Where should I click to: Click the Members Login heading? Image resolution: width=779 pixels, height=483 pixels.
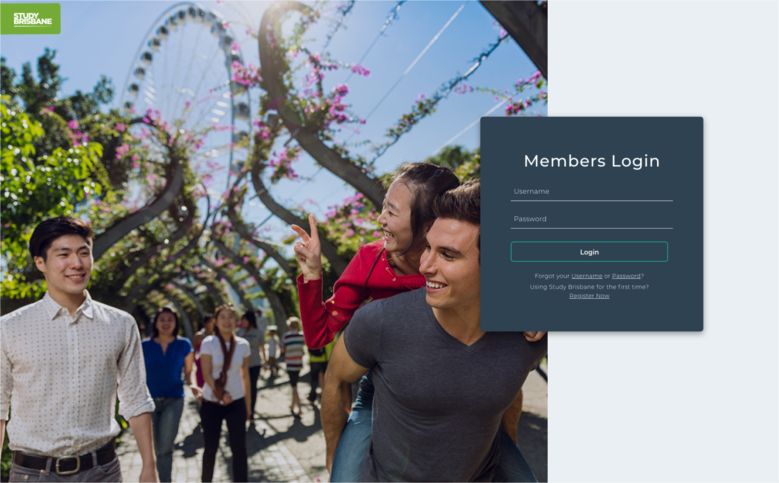tap(592, 161)
